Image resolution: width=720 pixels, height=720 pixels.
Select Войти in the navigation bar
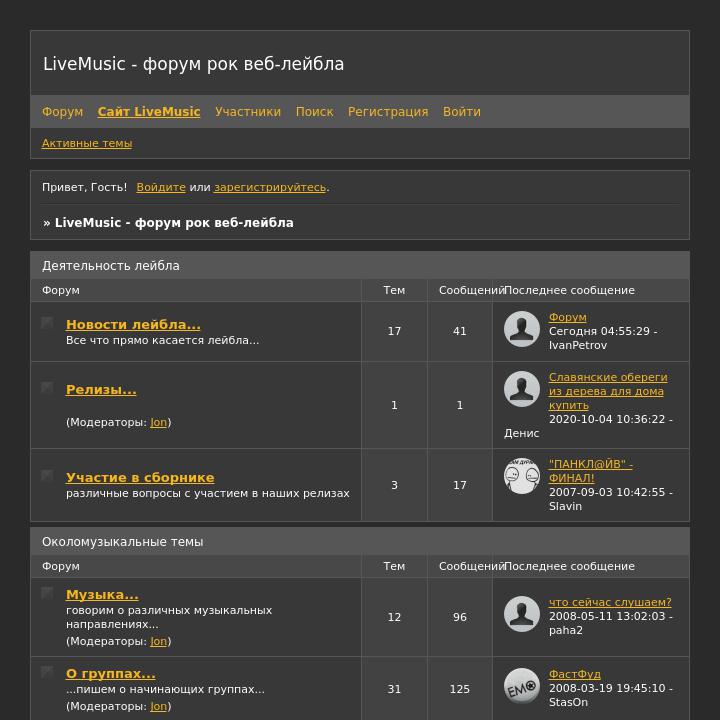click(461, 112)
